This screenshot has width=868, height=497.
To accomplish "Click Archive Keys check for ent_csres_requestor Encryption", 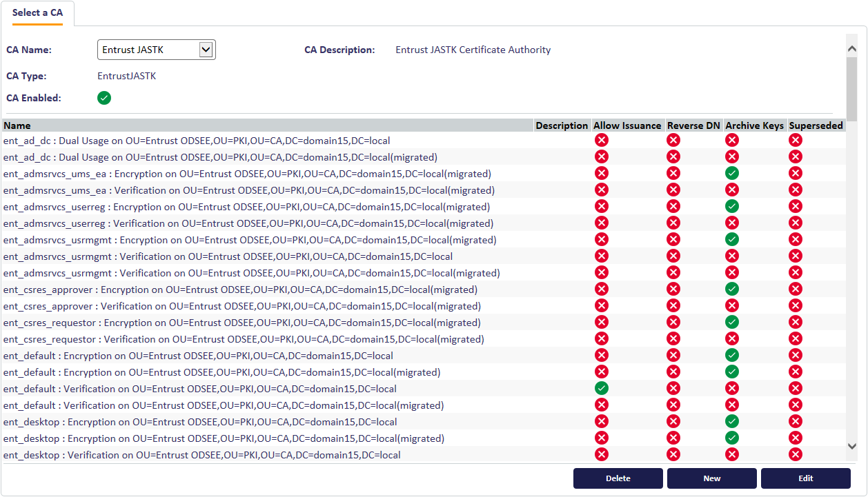I will 732,322.
